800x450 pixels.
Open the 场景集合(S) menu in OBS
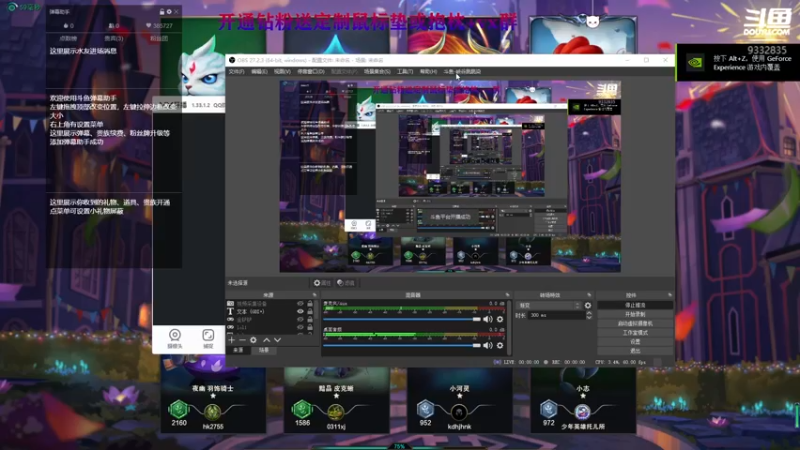(x=377, y=71)
